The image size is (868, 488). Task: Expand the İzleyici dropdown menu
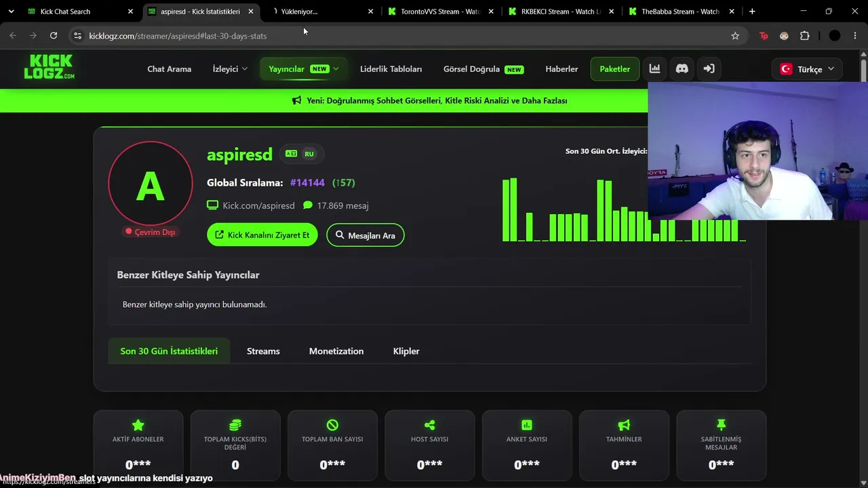pyautogui.click(x=230, y=68)
